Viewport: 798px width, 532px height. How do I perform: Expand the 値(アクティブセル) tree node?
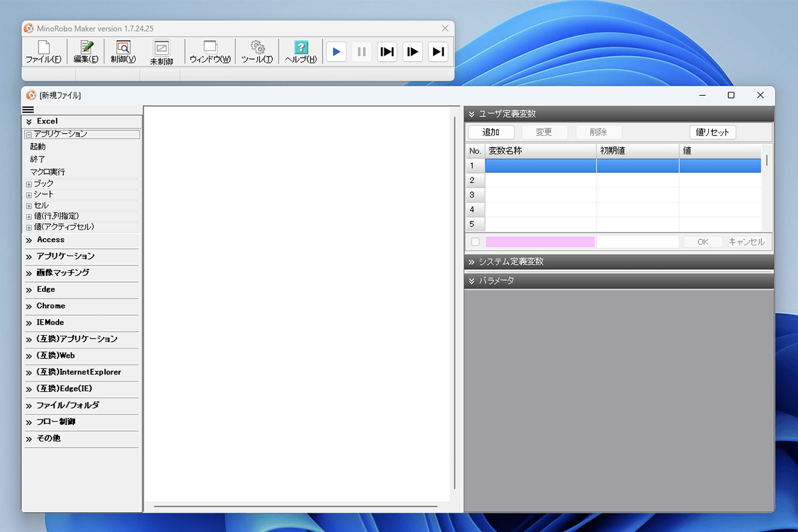pyautogui.click(x=29, y=227)
